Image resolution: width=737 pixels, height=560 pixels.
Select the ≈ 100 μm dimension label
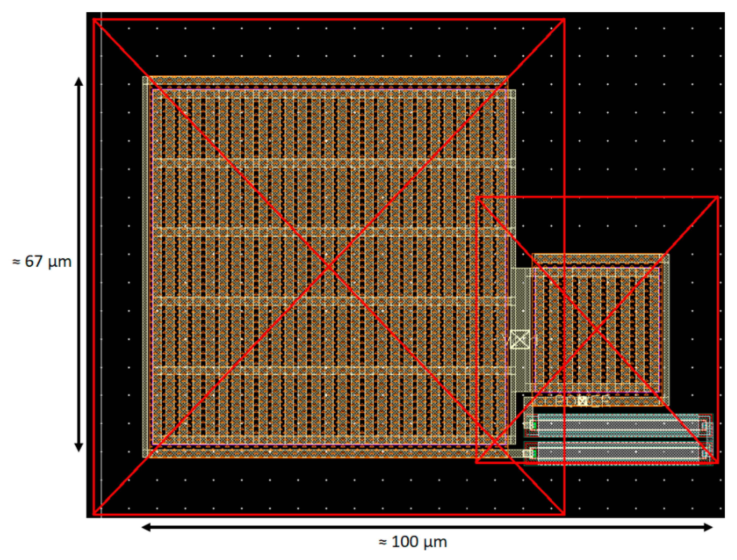[x=413, y=543]
